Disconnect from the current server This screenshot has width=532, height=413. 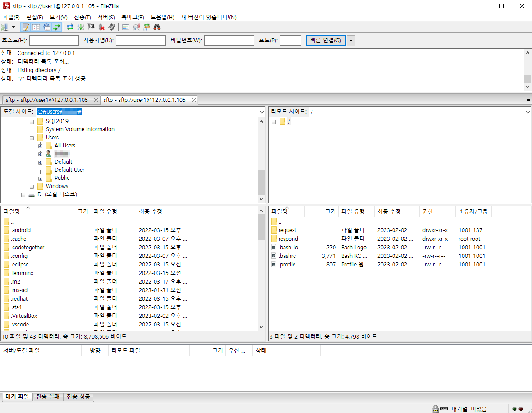point(101,27)
